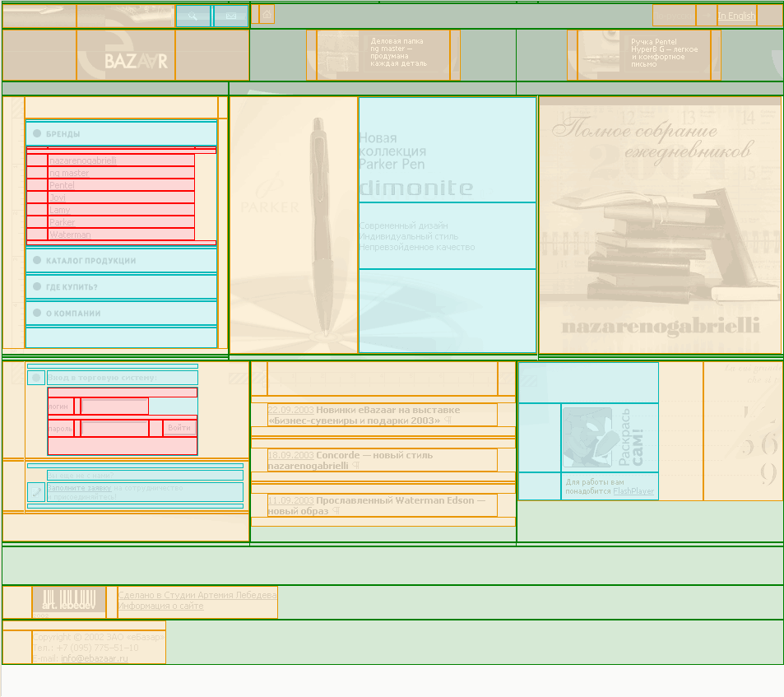Select the Jovi brand link
Image resolution: width=784 pixels, height=697 pixels.
58,197
